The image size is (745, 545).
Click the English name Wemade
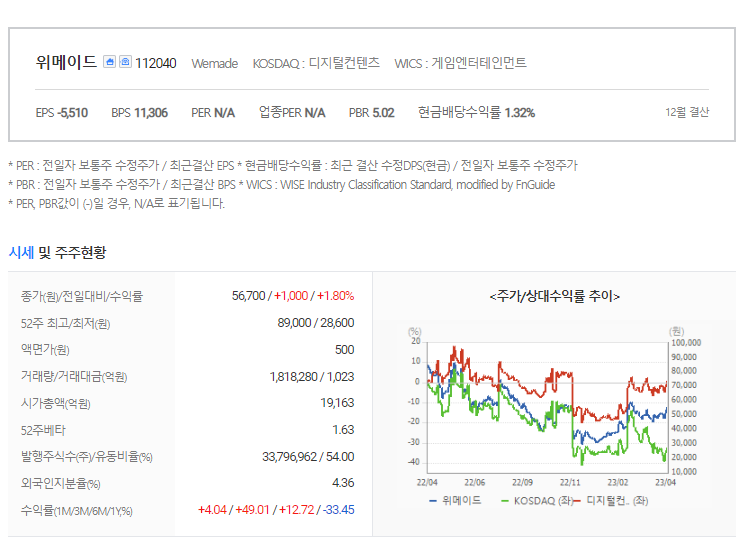pyautogui.click(x=215, y=64)
